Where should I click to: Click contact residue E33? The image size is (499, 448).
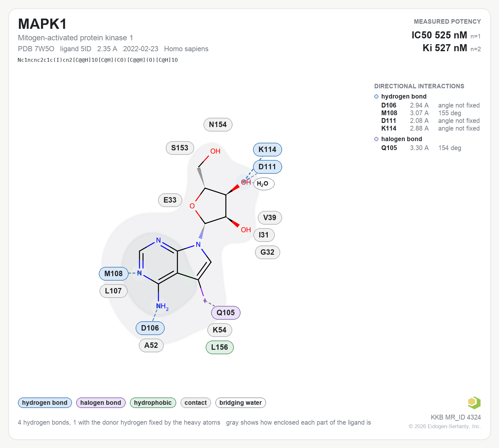coord(170,200)
